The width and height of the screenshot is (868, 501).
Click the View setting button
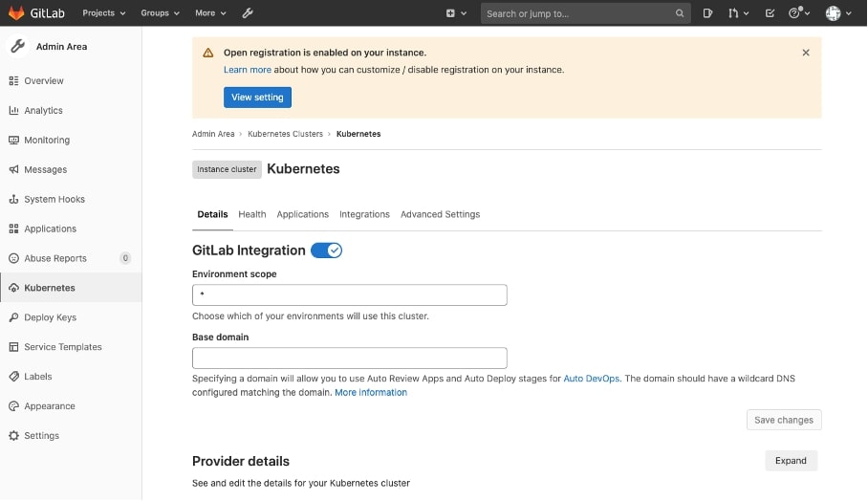click(257, 98)
